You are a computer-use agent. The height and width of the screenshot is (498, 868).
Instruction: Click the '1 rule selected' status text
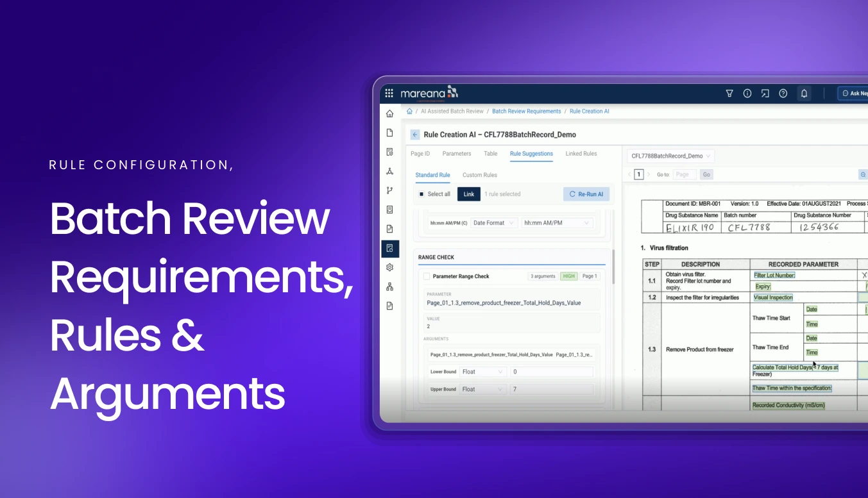coord(502,194)
